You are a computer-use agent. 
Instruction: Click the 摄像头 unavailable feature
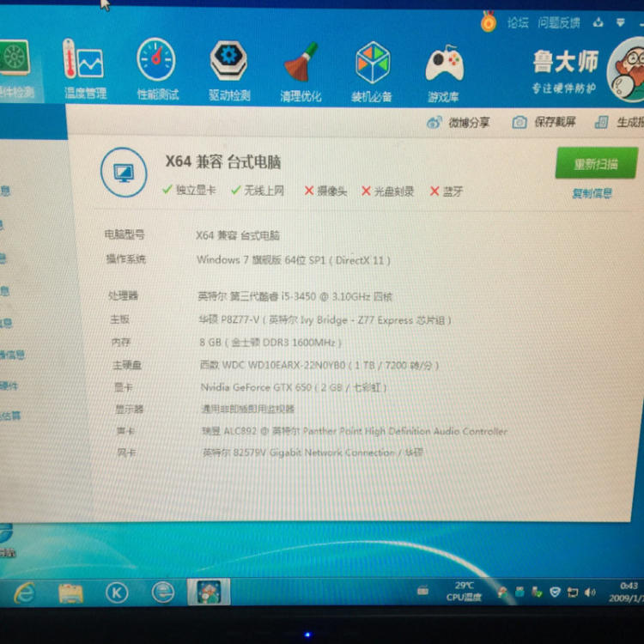tap(325, 191)
